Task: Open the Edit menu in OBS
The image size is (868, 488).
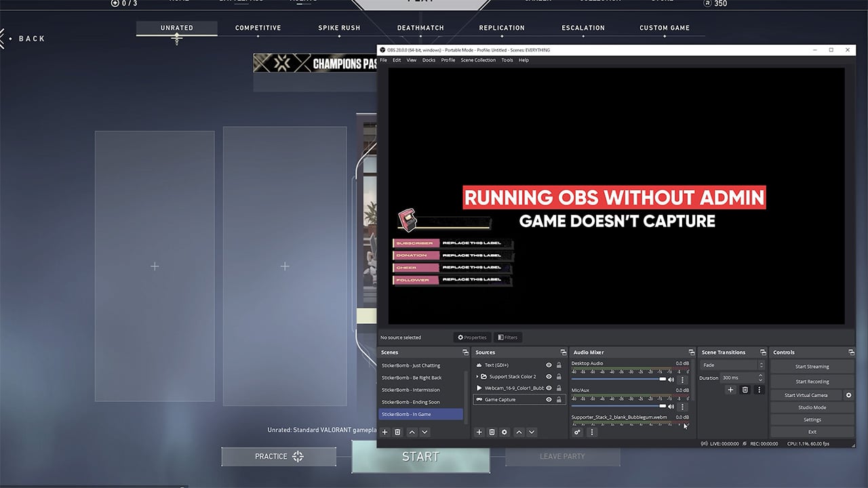Action: (397, 60)
